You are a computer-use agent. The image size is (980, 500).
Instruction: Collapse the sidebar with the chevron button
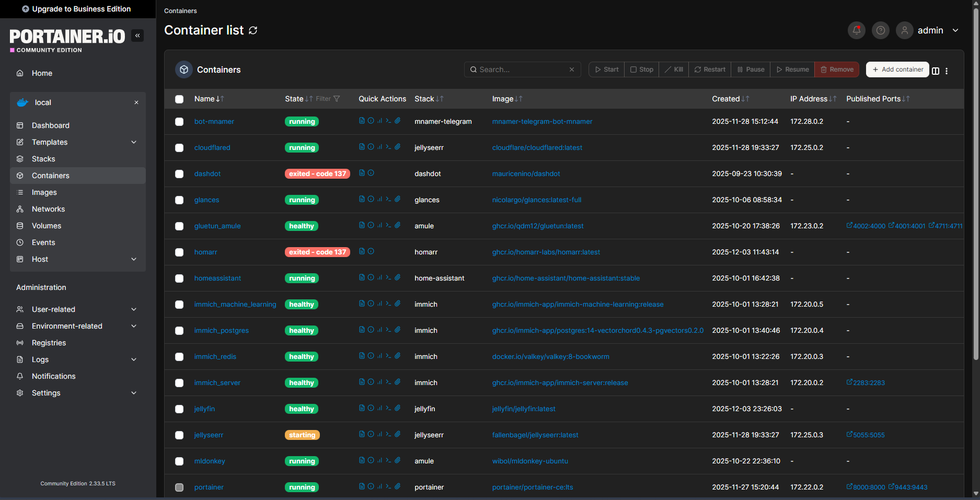point(137,36)
